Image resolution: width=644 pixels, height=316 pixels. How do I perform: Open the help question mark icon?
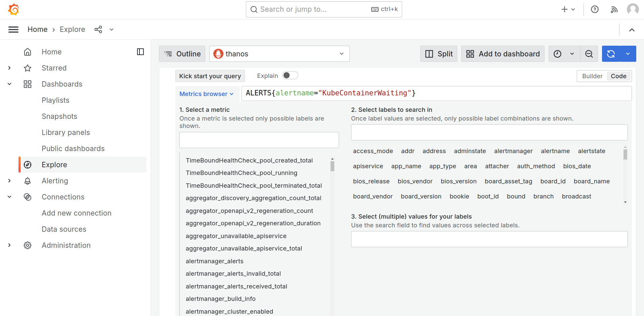pos(595,9)
